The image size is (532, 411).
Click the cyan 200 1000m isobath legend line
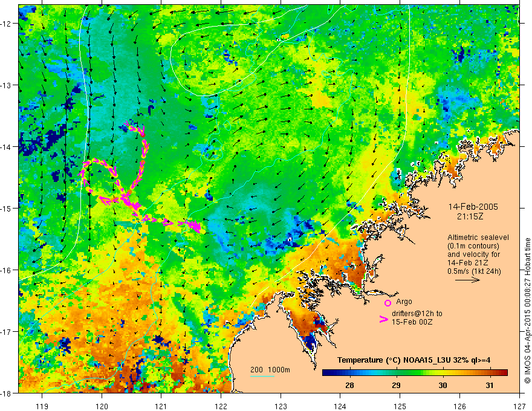262,376
